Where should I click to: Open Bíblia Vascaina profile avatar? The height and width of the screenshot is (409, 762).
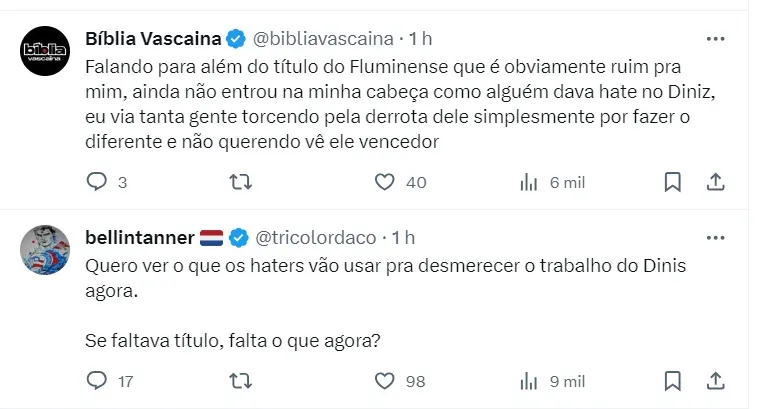pyautogui.click(x=45, y=50)
